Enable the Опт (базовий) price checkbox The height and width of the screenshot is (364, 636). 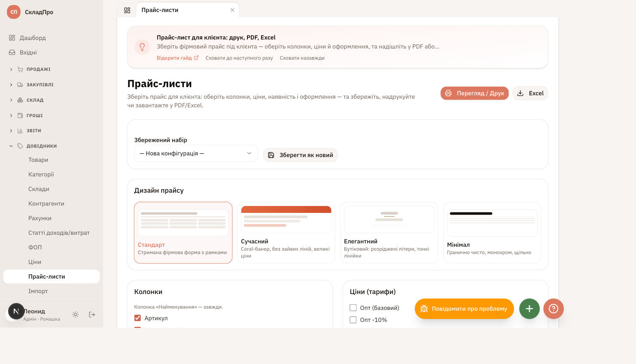(353, 308)
